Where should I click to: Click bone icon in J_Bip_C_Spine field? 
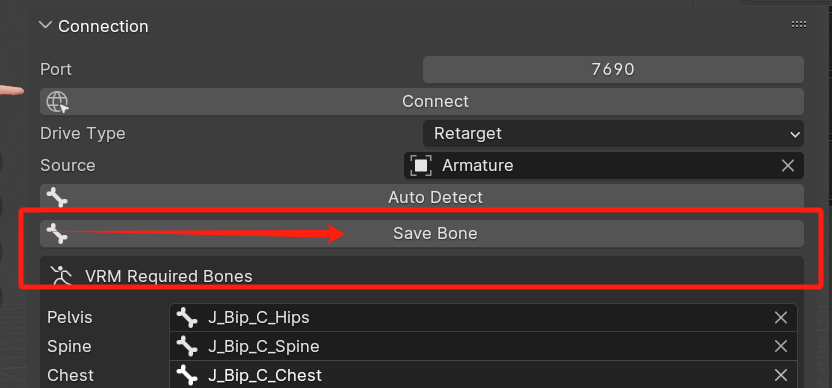coord(187,346)
